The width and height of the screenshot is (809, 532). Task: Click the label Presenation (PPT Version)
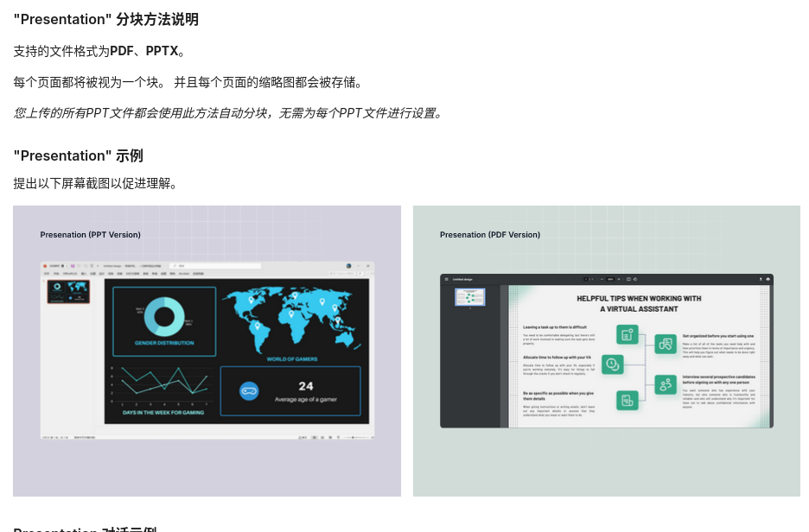tap(90, 235)
